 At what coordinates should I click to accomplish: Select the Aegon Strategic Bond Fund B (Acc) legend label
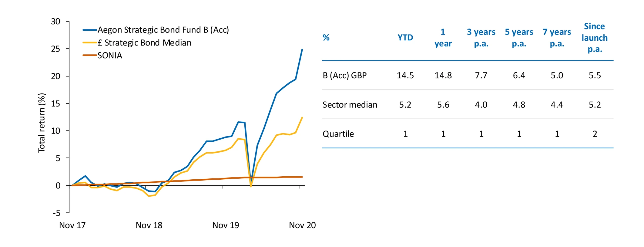coord(163,30)
